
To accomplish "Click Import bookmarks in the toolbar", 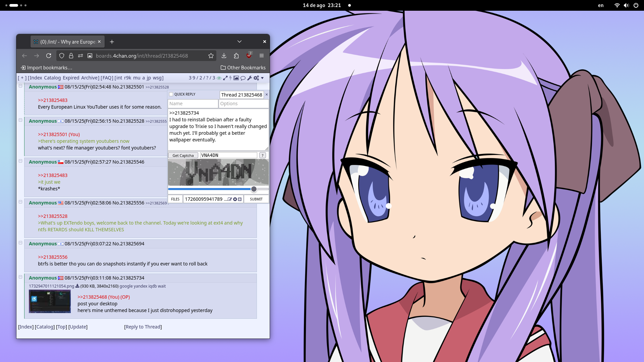I will click(47, 68).
